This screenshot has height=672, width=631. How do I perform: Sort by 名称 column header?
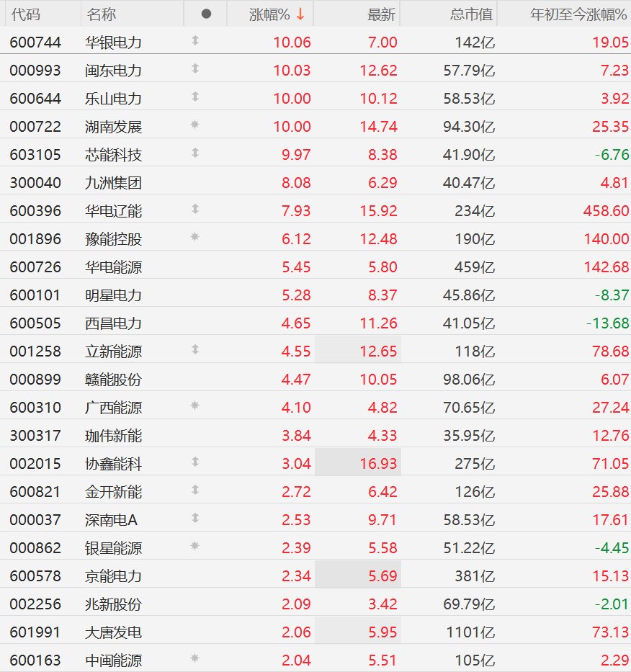101,14
